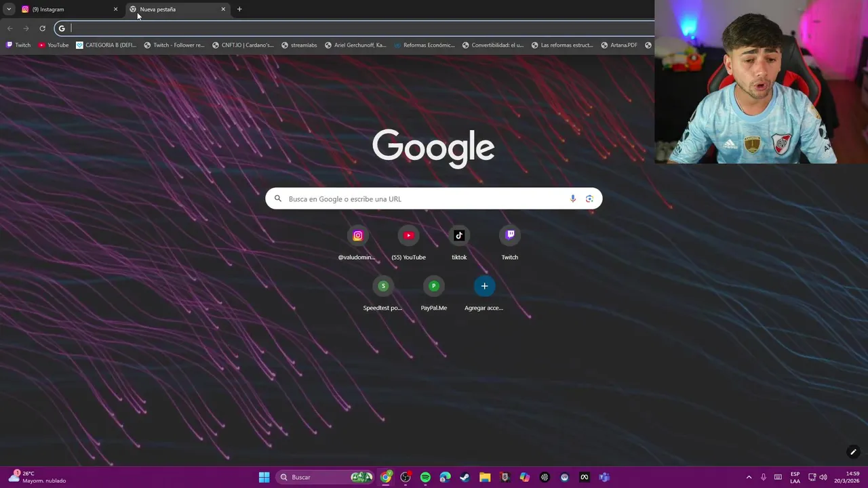This screenshot has width=868, height=488.
Task: Open the streamlabs bookmark
Action: [299, 45]
